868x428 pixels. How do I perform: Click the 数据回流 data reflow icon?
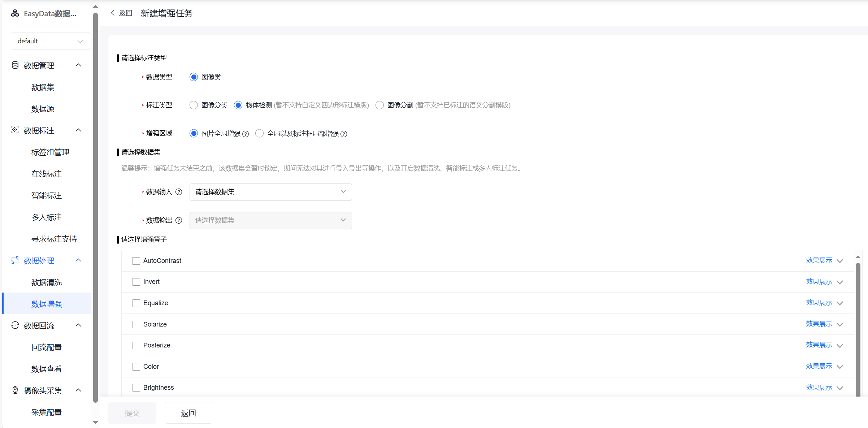15,325
